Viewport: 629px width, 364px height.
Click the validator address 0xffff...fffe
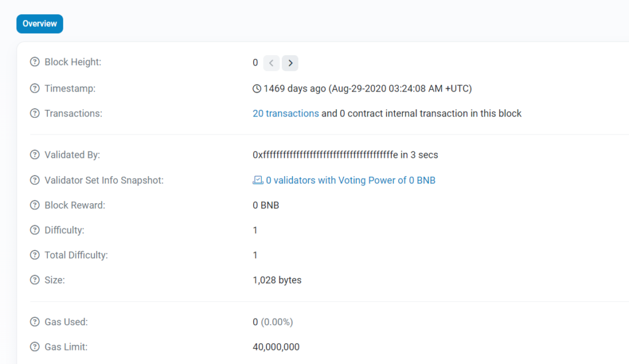pos(326,155)
